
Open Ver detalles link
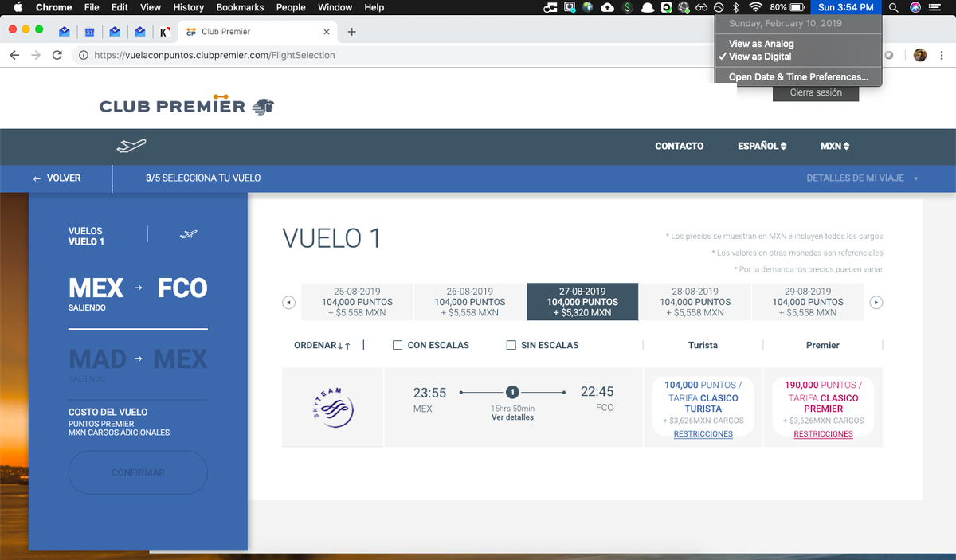pyautogui.click(x=512, y=417)
